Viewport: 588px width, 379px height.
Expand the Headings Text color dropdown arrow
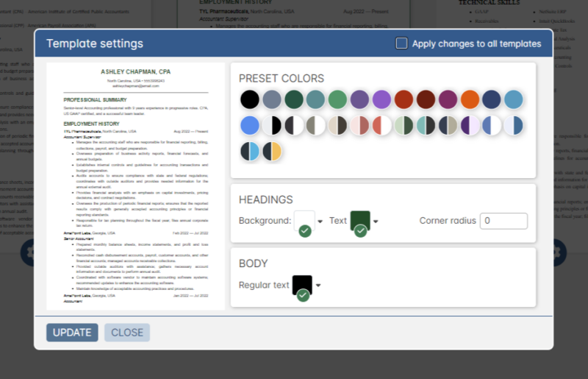(x=376, y=222)
